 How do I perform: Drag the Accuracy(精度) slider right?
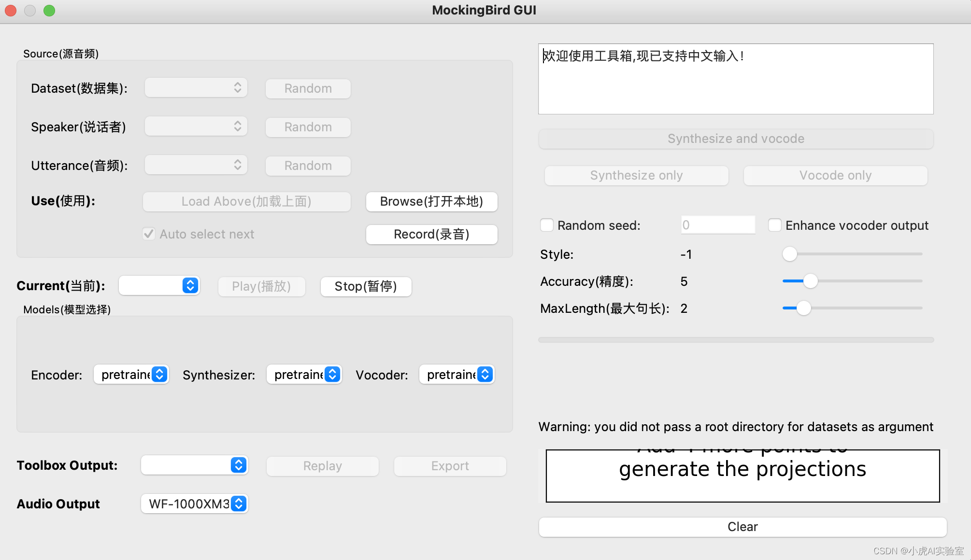810,280
